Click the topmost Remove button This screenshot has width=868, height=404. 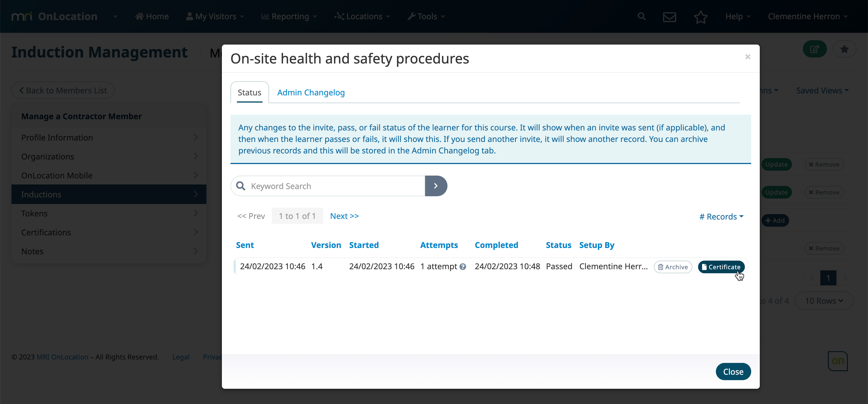tap(824, 164)
